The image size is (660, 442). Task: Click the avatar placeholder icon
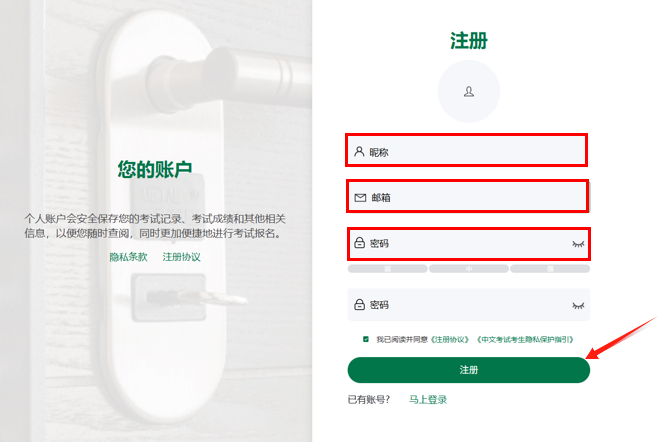(468, 91)
